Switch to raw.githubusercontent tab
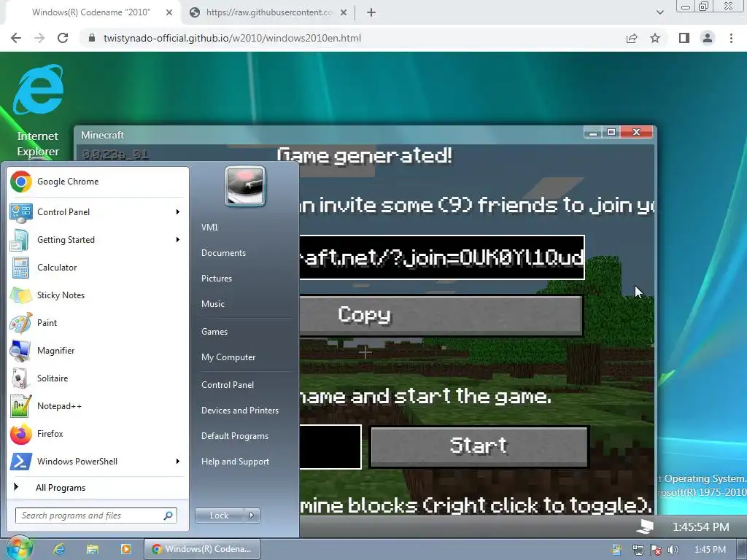The height and width of the screenshot is (560, 747). (268, 12)
